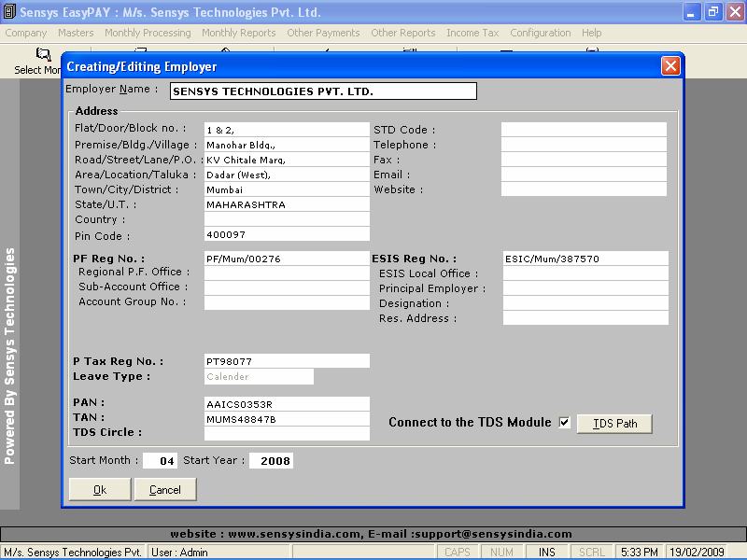Open the Other Payments menu
The width and height of the screenshot is (747, 560).
(323, 33)
